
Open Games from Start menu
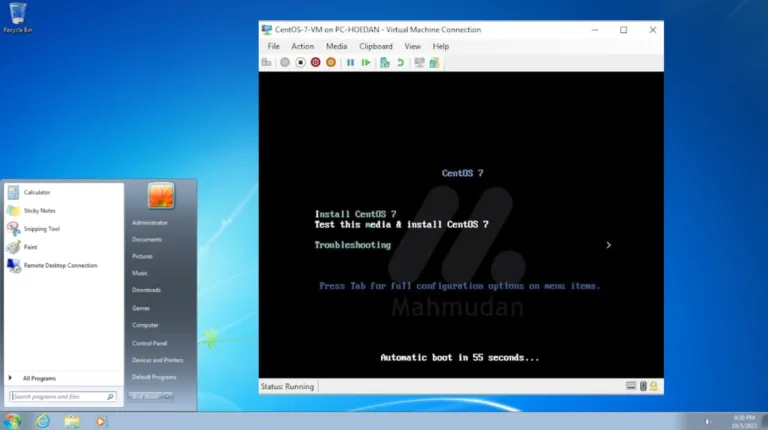[141, 308]
